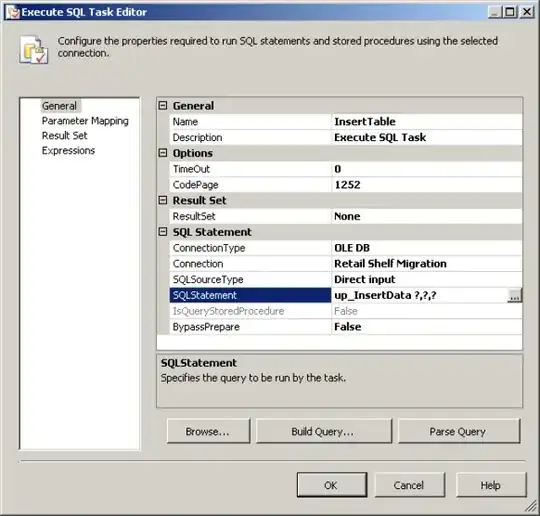Click the Options category heading text
Image resolution: width=540 pixels, height=516 pixels.
193,153
